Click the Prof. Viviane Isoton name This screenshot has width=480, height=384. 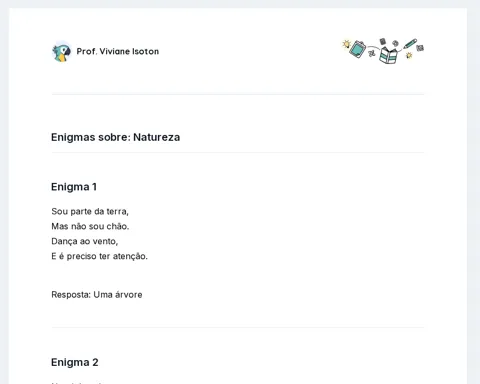coord(118,51)
